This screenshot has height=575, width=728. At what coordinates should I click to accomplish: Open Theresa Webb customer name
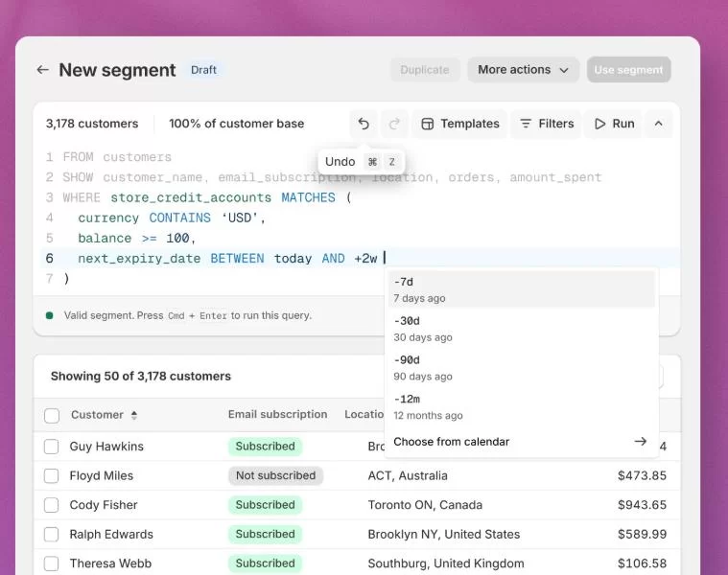tap(110, 563)
